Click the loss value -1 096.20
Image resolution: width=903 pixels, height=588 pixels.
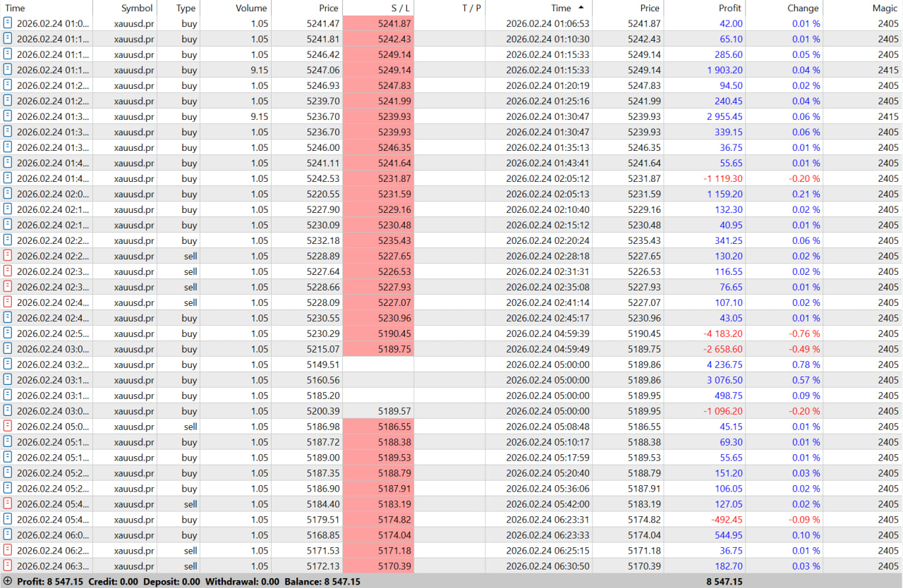724,411
